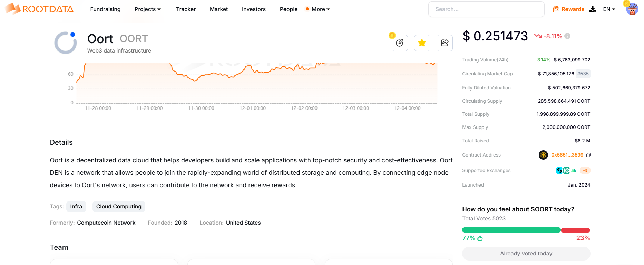Screen dimensions: 644x265
Task: Click the edit project pencil icon
Action: 400,43
